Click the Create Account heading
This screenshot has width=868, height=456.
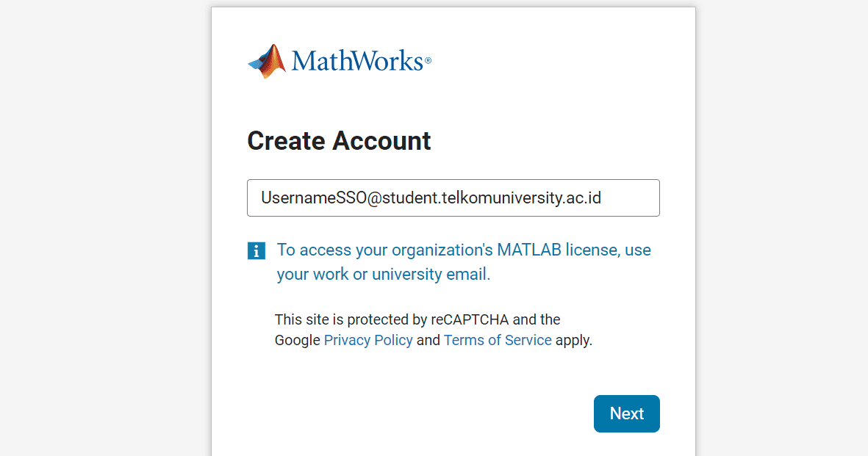click(339, 140)
